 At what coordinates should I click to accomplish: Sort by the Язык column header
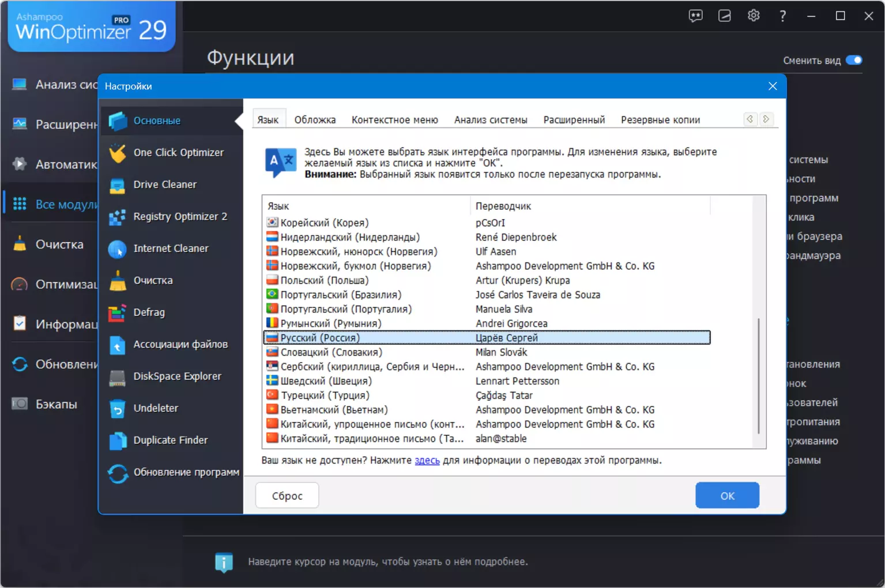367,206
